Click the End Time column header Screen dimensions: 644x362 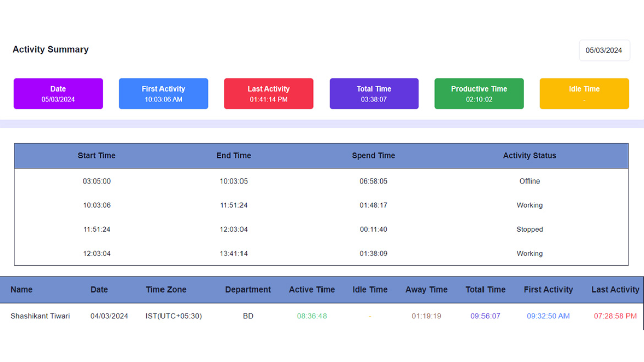click(x=233, y=156)
